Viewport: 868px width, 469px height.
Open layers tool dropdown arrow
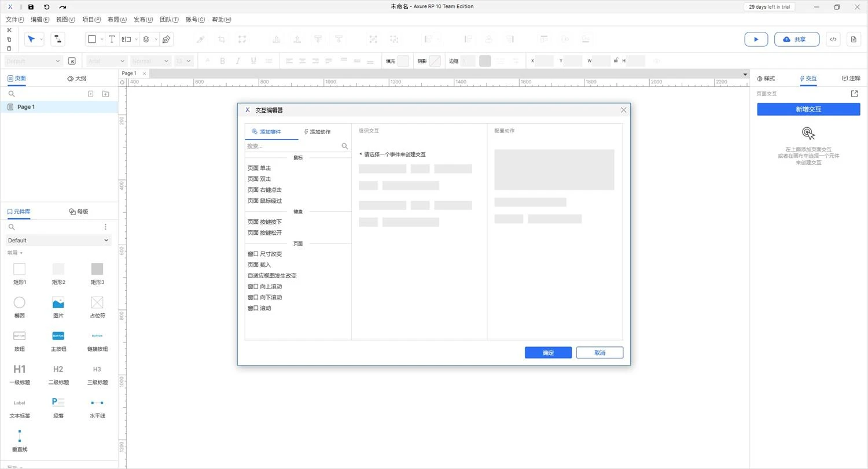click(156, 40)
